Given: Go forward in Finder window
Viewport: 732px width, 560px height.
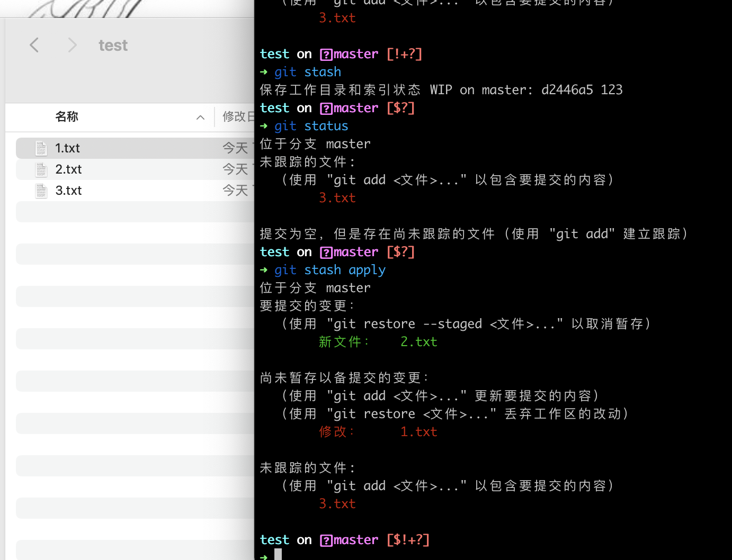Looking at the screenshot, I should point(73,46).
